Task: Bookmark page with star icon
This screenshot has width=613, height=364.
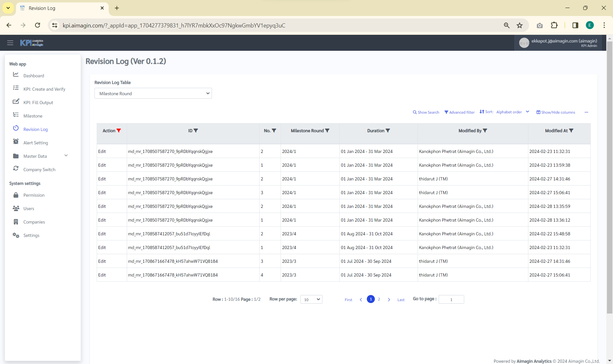Action: point(520,26)
